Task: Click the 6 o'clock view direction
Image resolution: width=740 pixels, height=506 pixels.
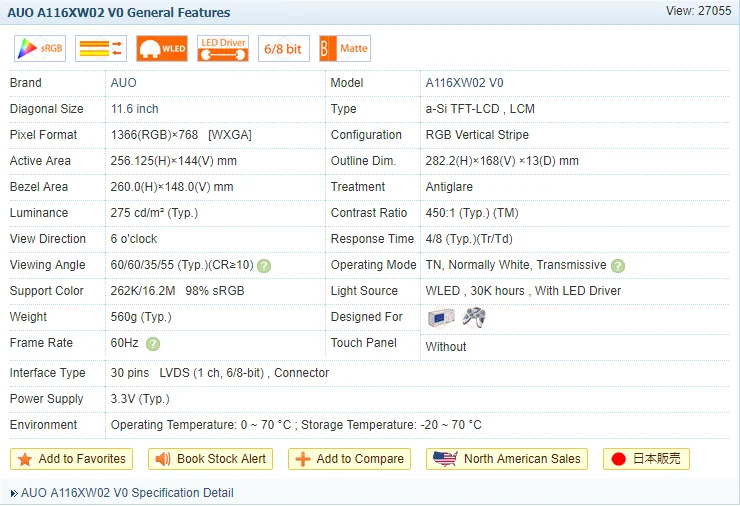Action: click(134, 239)
